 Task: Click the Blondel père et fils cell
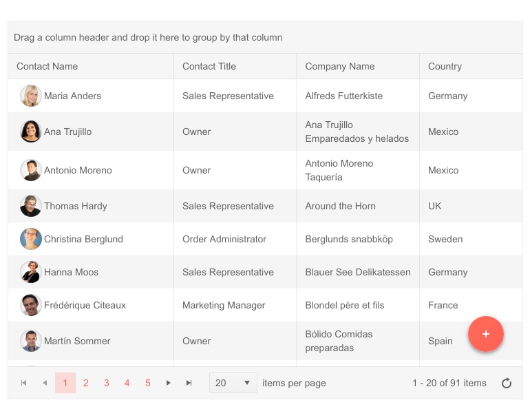pyautogui.click(x=345, y=305)
